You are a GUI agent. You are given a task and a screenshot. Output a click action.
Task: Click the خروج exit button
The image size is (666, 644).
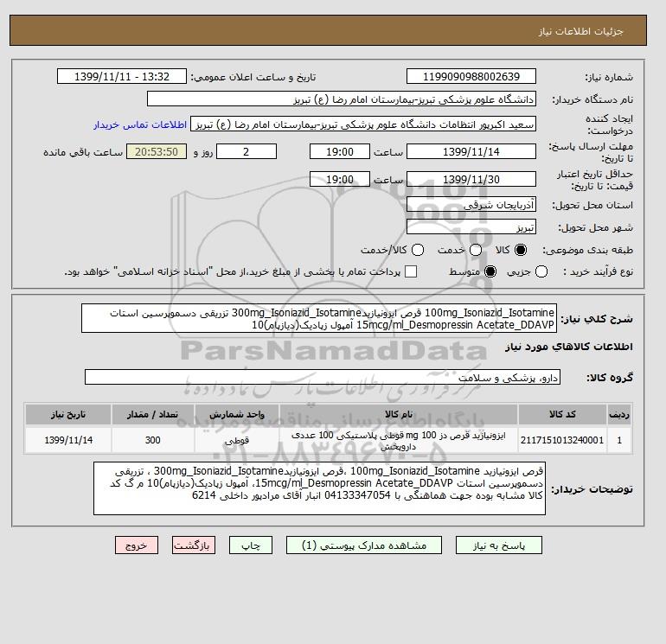coord(137,545)
